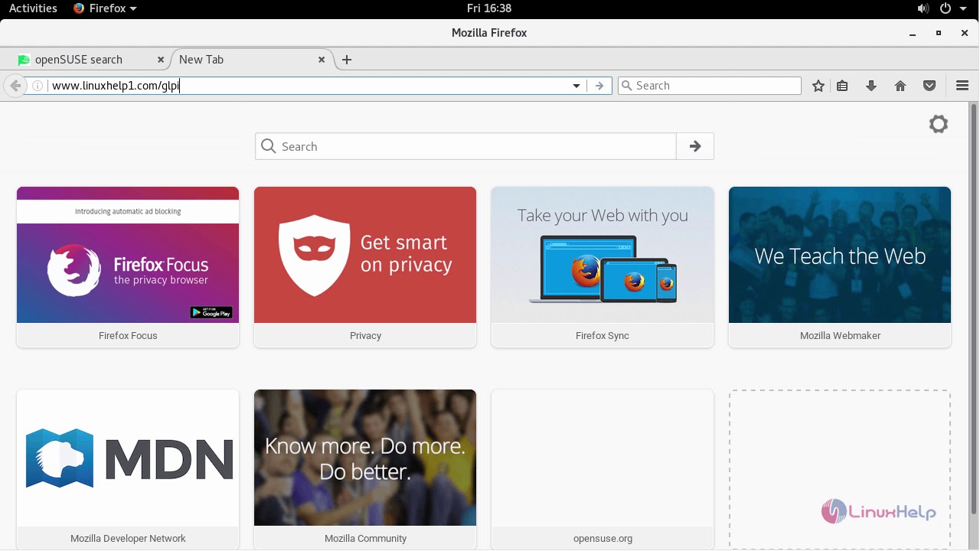The height and width of the screenshot is (551, 980).
Task: Click the page search submit arrow
Action: [695, 146]
